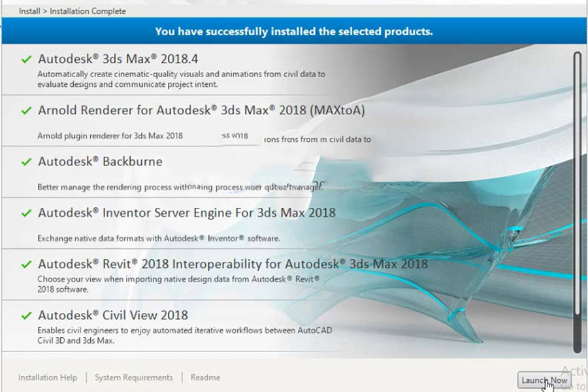Select the Arnold Renderer MAXtoA product title
The image size is (588, 392).
(x=201, y=110)
